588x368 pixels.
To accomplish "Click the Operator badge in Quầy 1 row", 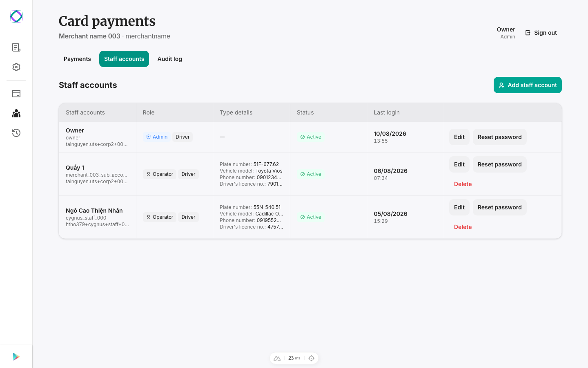I will tap(160, 174).
